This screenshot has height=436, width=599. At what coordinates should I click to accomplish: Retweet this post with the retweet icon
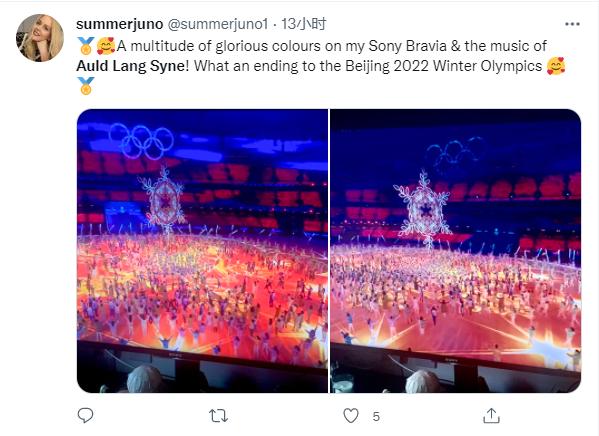[x=218, y=416]
